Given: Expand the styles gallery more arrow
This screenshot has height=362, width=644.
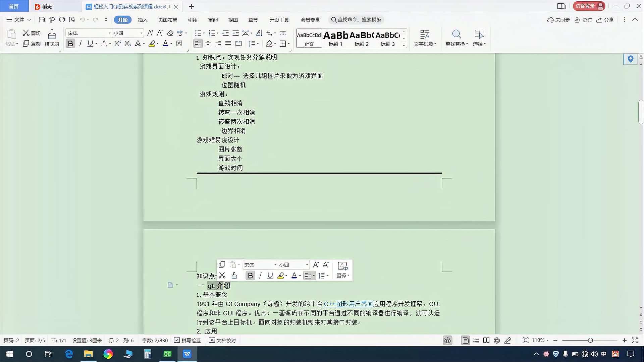Looking at the screenshot, I should [404, 44].
